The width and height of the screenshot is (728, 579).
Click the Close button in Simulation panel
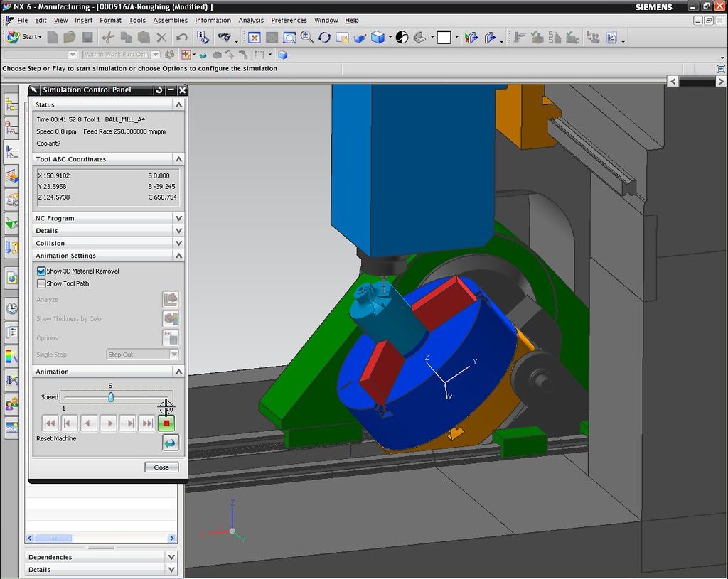(x=161, y=467)
